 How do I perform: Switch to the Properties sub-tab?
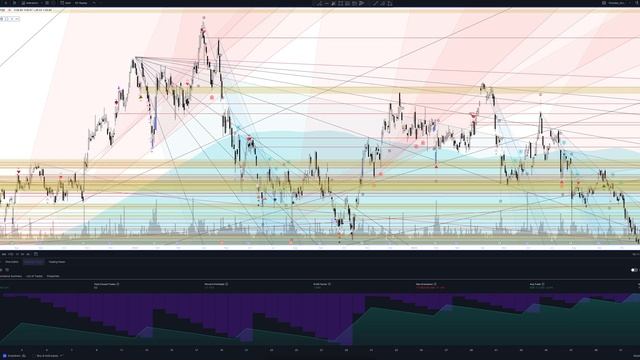[53, 276]
